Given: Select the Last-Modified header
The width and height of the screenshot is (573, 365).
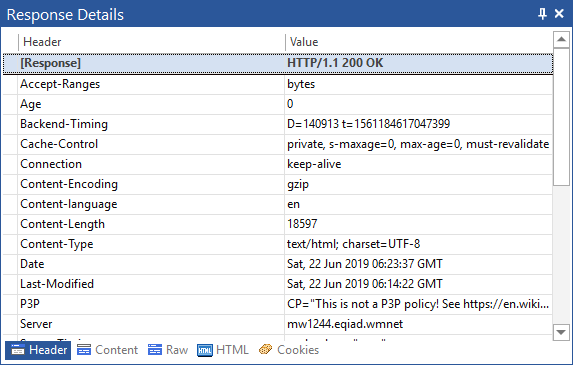Looking at the screenshot, I should click(x=57, y=284).
